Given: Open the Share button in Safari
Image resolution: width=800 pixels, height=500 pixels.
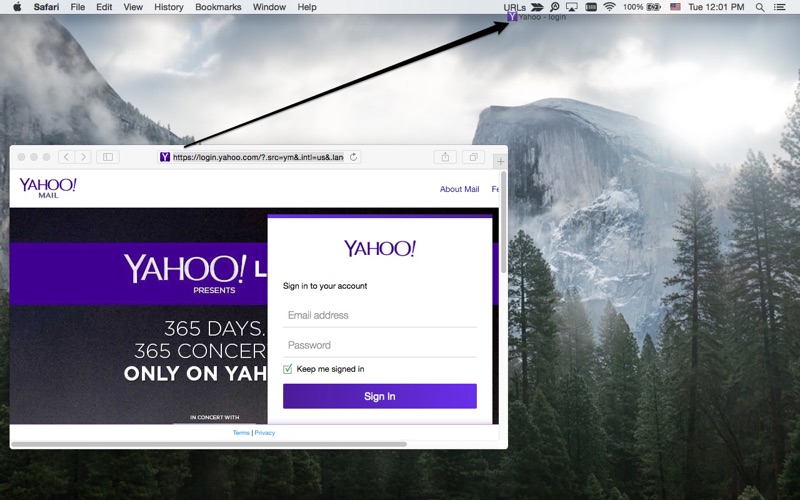Looking at the screenshot, I should click(445, 157).
